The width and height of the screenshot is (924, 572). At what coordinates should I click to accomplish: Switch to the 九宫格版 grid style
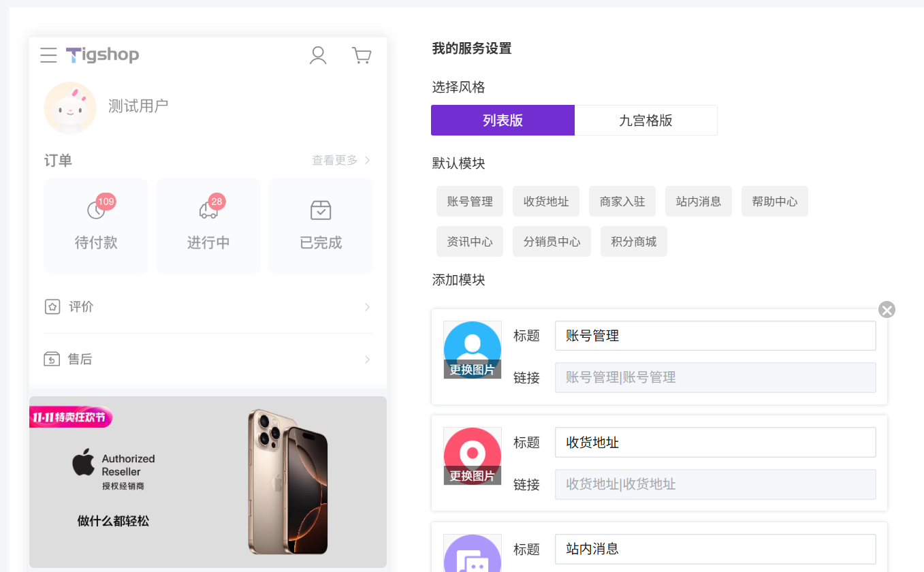pos(646,121)
